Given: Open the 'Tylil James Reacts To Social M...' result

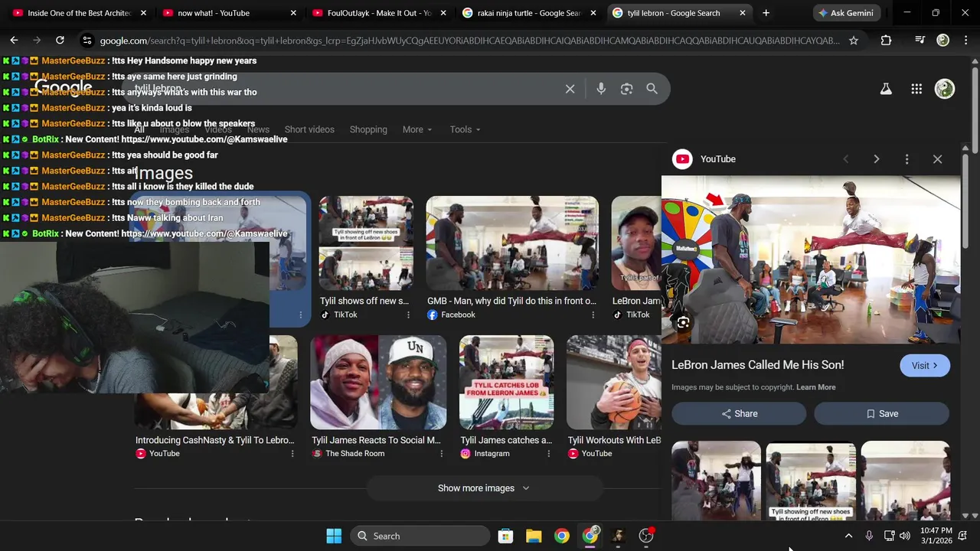Looking at the screenshot, I should coord(376,440).
